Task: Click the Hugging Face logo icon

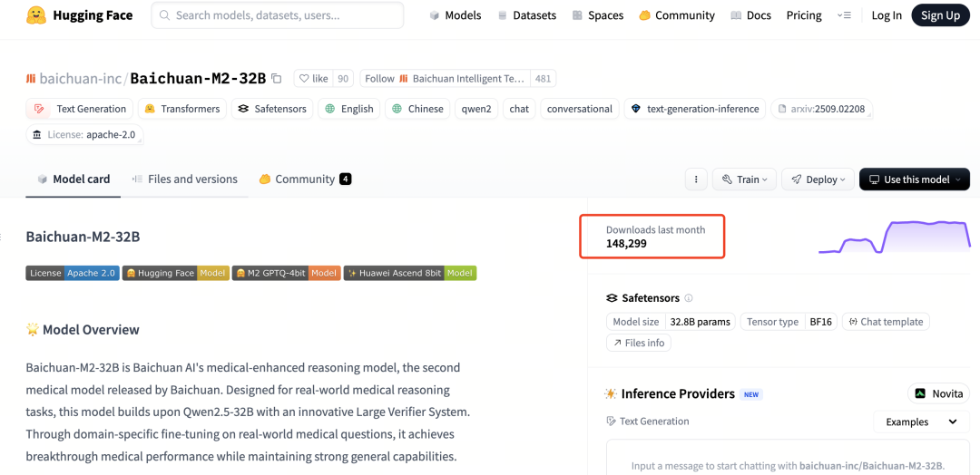Action: [36, 15]
